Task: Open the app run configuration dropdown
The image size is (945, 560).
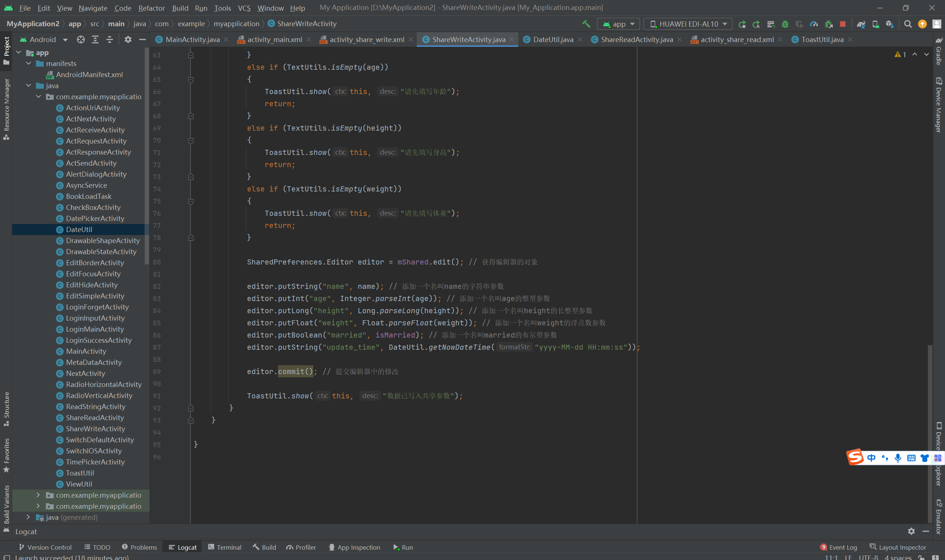Action: [618, 24]
